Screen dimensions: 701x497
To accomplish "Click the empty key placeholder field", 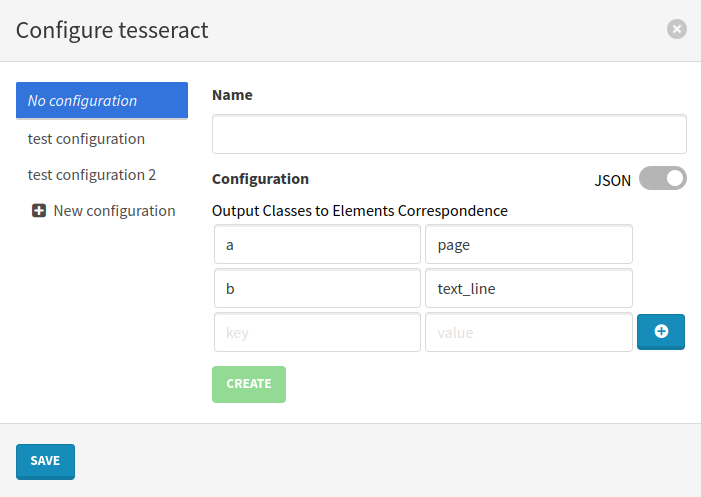I will click(x=317, y=332).
